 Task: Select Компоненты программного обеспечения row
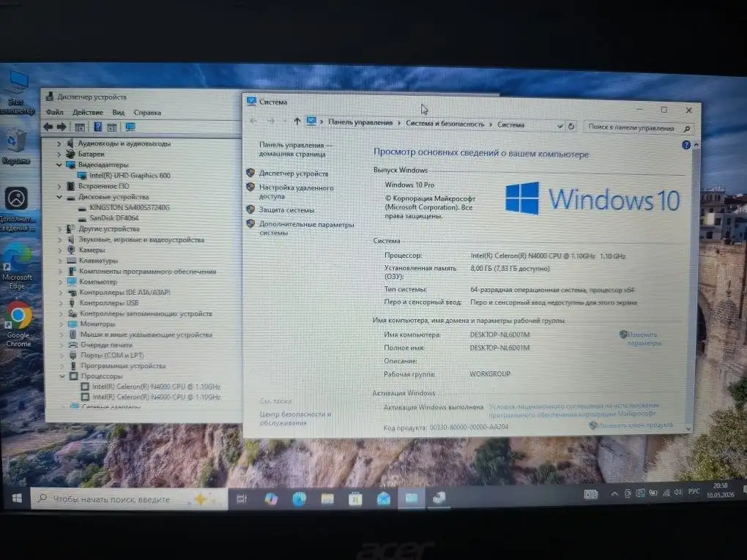147,272
